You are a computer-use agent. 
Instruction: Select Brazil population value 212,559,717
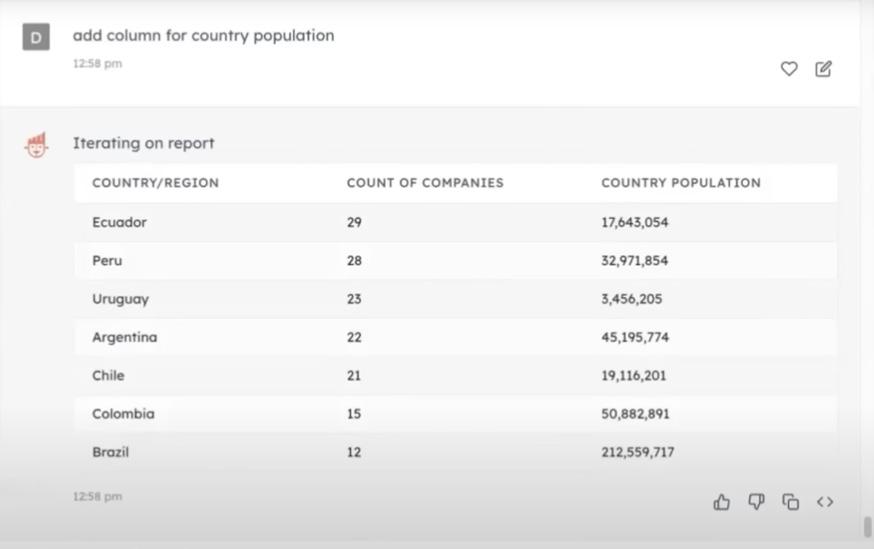click(x=637, y=452)
